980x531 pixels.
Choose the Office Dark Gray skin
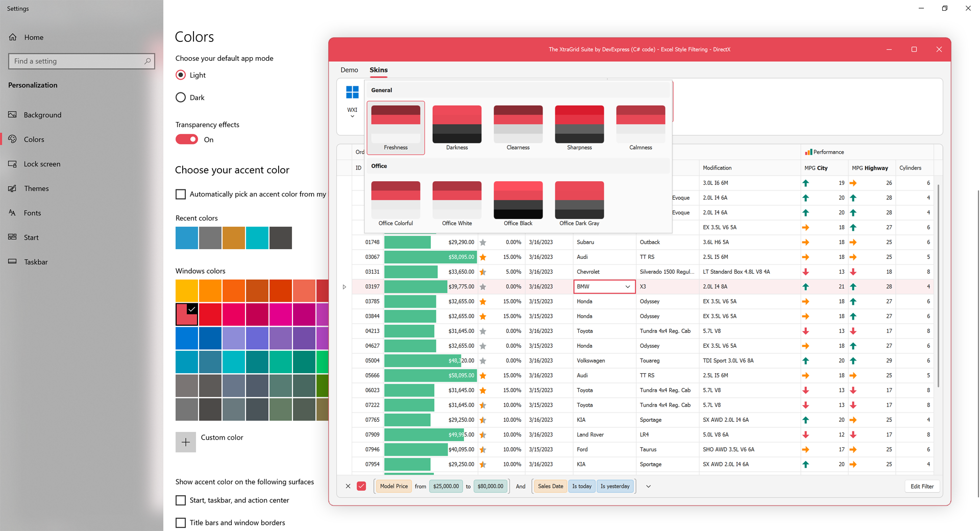(x=579, y=204)
